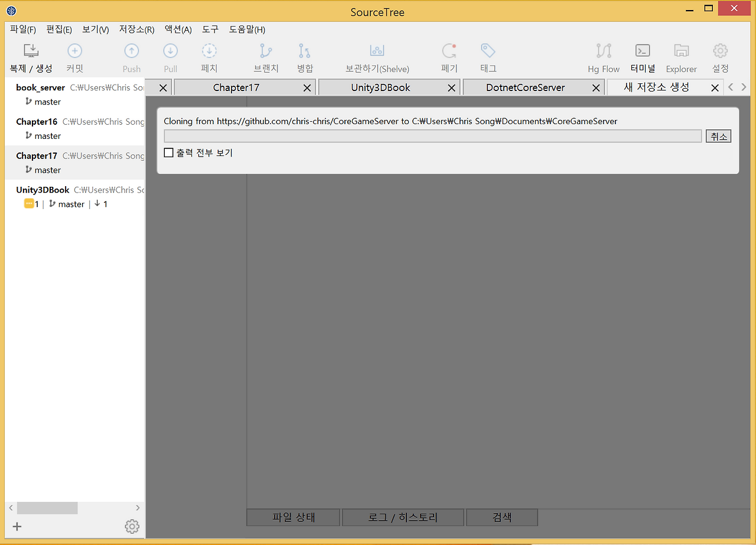Click the sidebar scrollbar left arrow
Screen dimensions: 756x545
point(11,508)
